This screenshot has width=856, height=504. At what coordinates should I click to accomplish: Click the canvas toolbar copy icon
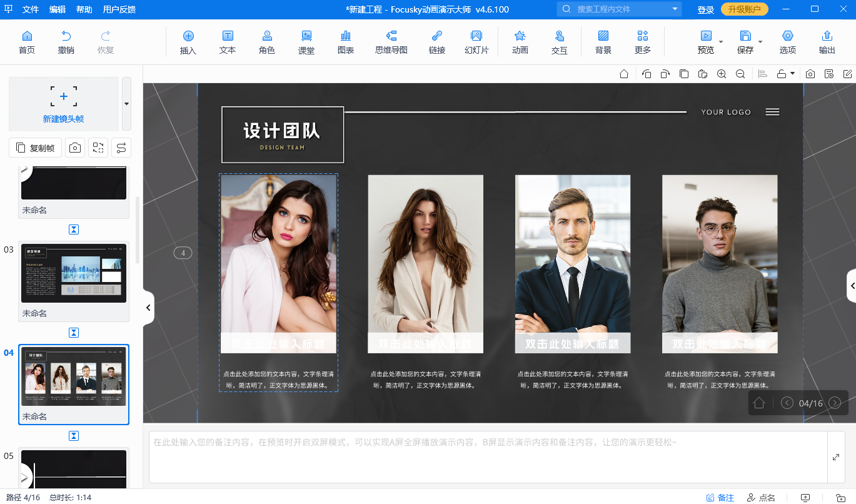[x=684, y=74]
